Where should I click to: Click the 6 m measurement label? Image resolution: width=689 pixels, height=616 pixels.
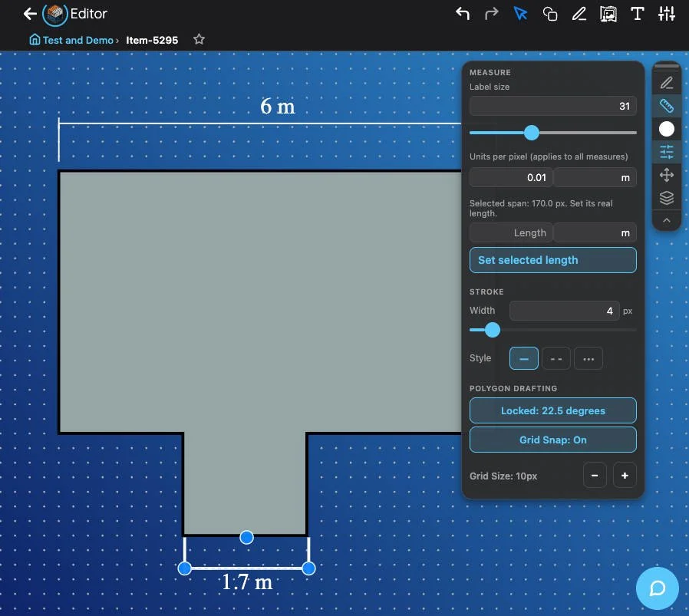pos(277,106)
